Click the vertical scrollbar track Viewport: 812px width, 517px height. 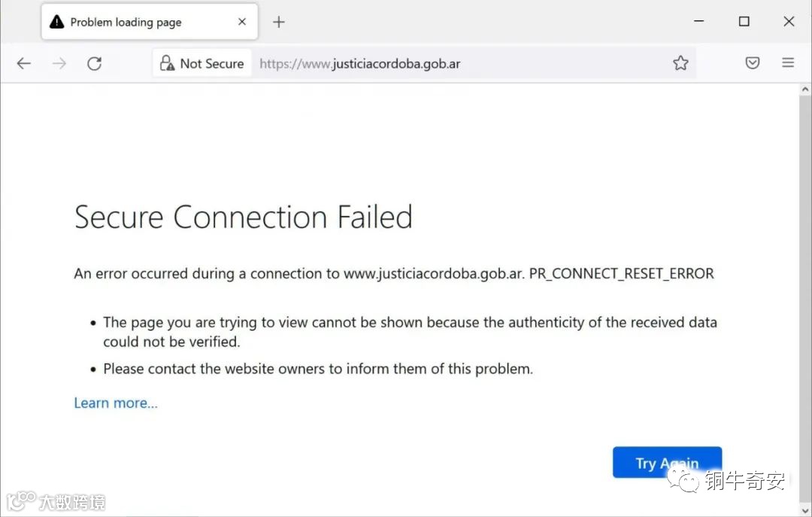click(x=805, y=301)
